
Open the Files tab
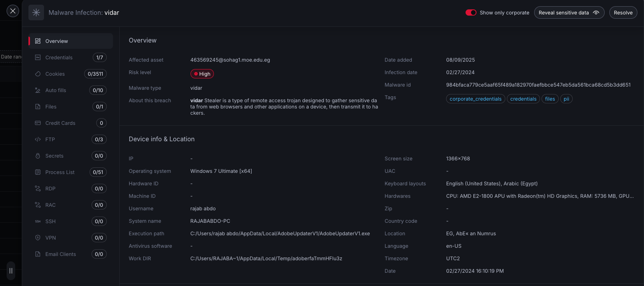(x=71, y=107)
